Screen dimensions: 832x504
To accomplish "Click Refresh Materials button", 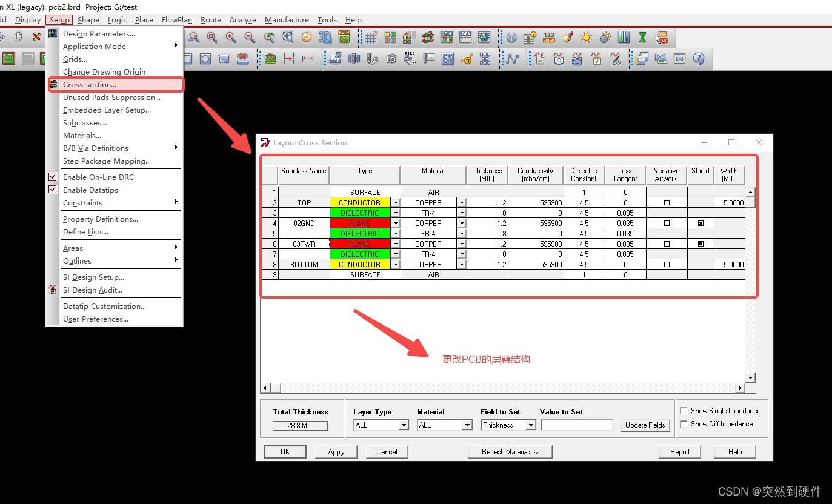I will (510, 452).
